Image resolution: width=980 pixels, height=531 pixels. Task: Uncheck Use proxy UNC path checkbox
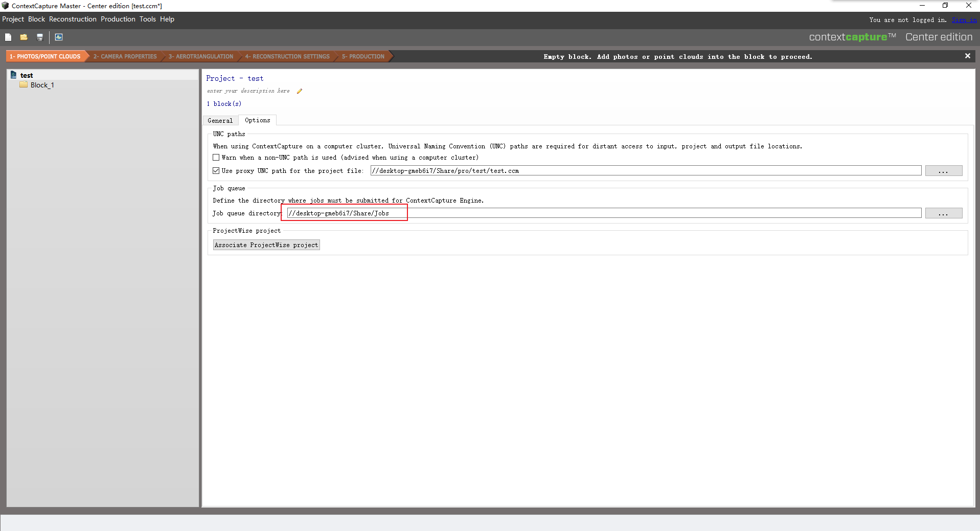pos(216,171)
